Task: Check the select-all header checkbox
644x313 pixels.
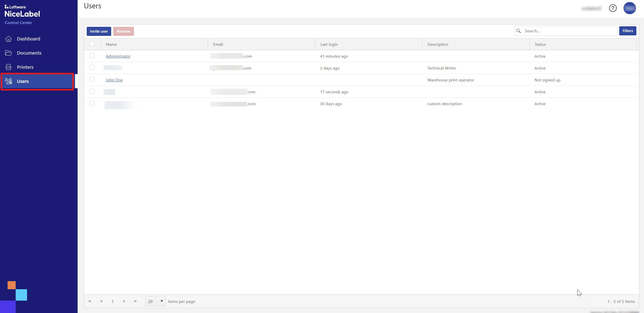Action: [92, 44]
